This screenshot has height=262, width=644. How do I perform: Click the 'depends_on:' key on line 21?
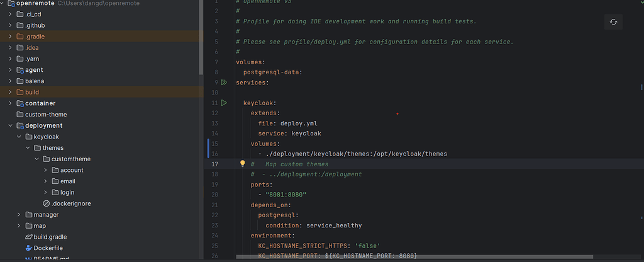pyautogui.click(x=271, y=205)
